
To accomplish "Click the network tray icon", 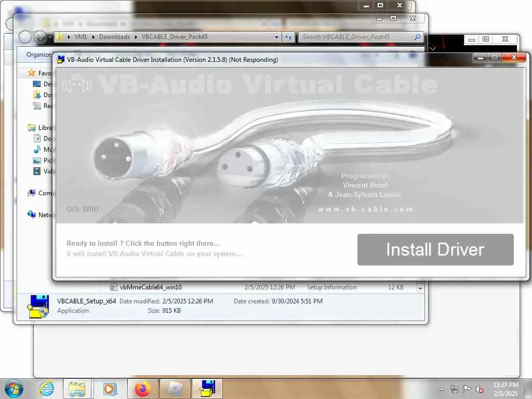I will coord(454,389).
